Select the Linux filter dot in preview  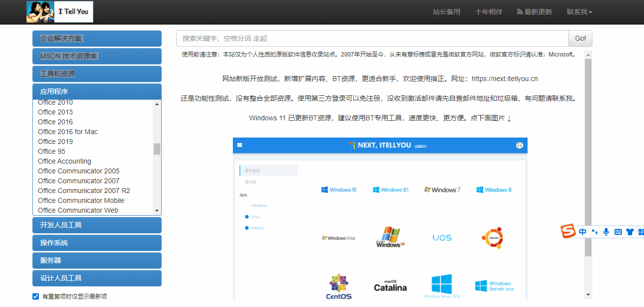pyautogui.click(x=247, y=217)
